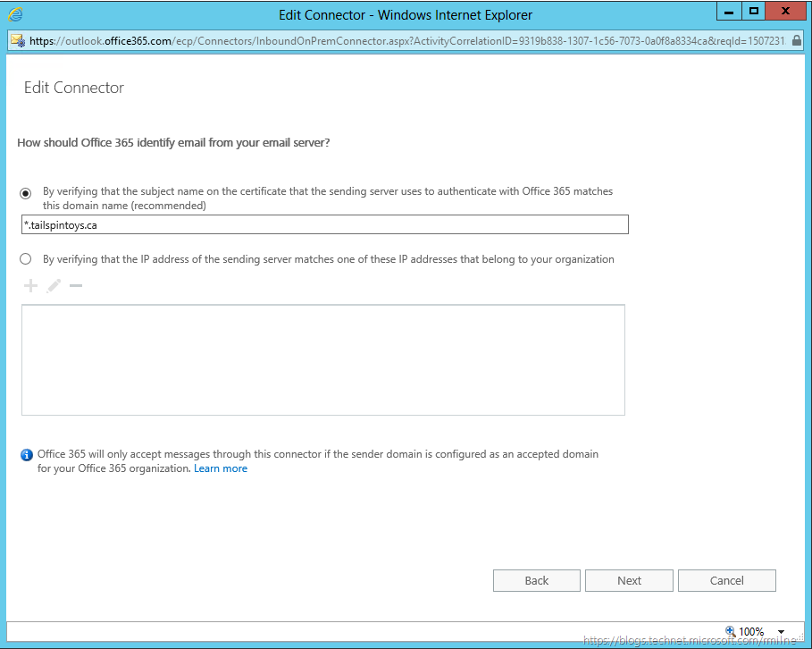Select the IP address verification option
Screen dimensions: 812x649
click(27, 259)
